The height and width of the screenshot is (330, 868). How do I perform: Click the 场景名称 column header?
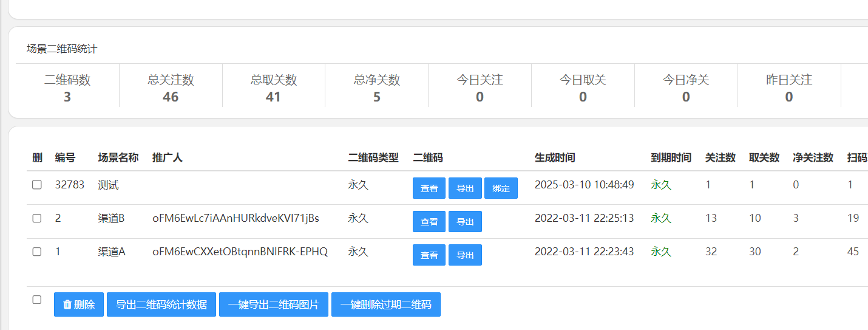click(x=118, y=158)
